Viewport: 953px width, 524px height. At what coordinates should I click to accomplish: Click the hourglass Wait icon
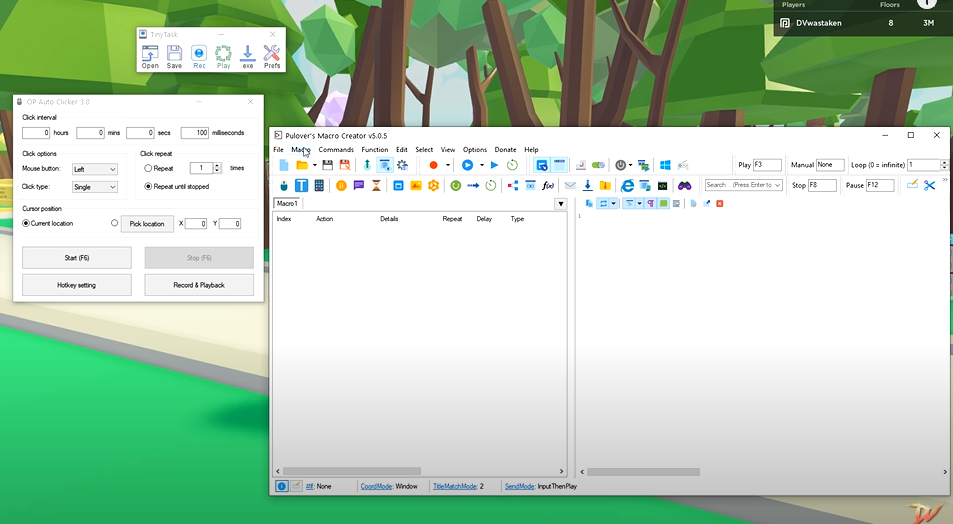pyautogui.click(x=376, y=185)
